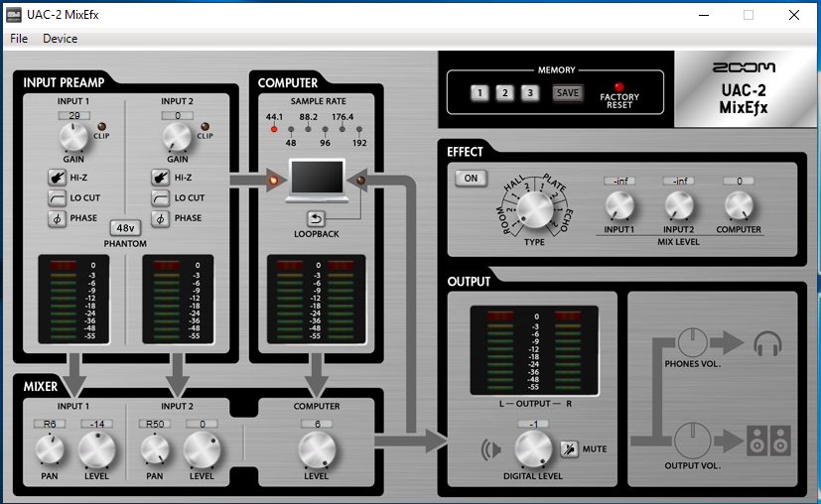Click the MEMORY SAVE button
The image size is (821, 504).
click(568, 93)
